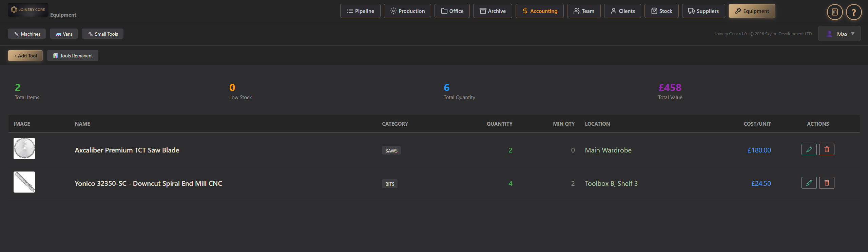
Task: Click the help question mark icon
Action: tap(853, 12)
